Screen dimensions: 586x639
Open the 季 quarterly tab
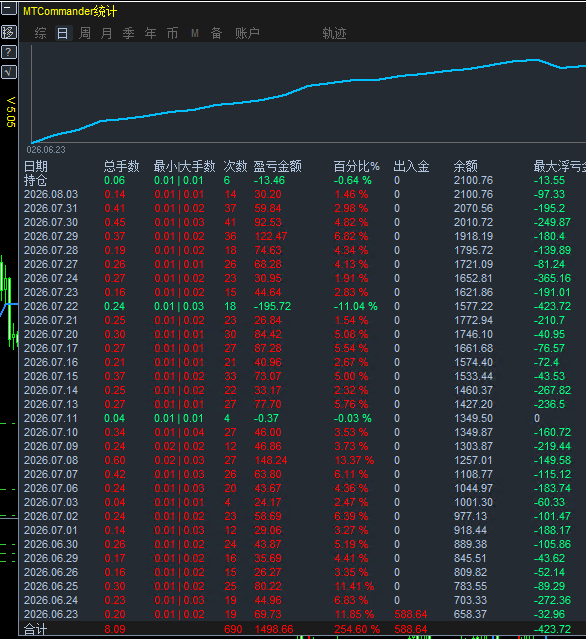(128, 33)
